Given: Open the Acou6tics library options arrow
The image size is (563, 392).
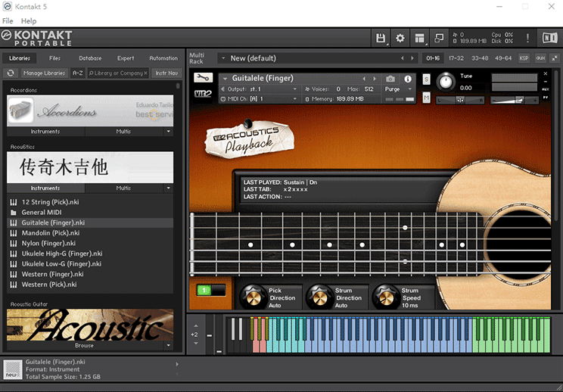Looking at the screenshot, I should pos(169,188).
